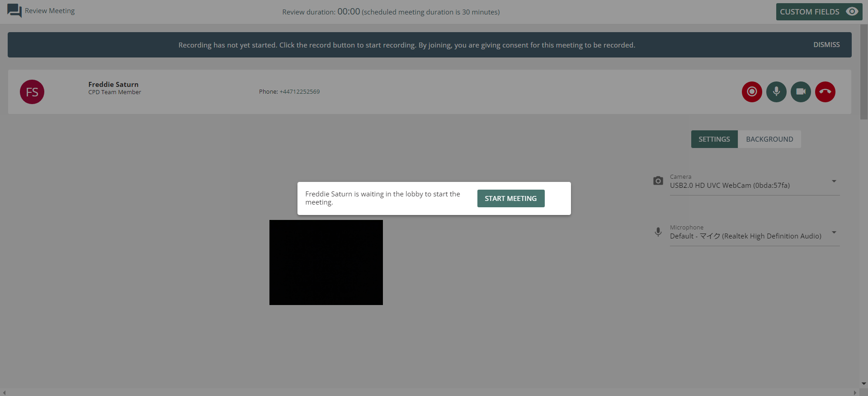Click the black camera preview thumbnail

[x=326, y=262]
